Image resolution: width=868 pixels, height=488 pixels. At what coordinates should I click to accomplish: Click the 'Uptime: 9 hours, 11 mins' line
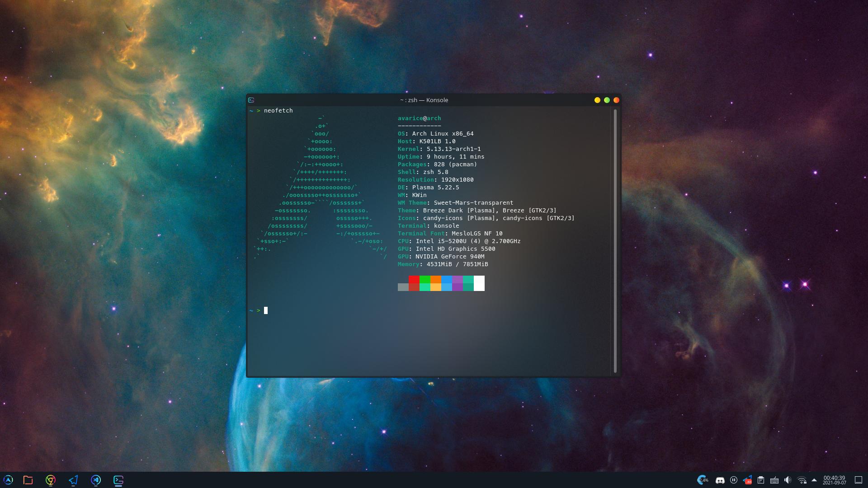441,157
